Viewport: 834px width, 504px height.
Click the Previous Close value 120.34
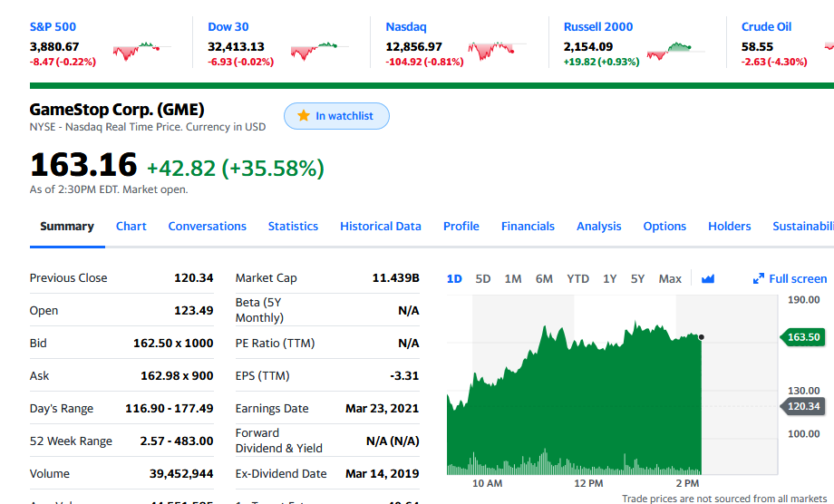(x=194, y=278)
